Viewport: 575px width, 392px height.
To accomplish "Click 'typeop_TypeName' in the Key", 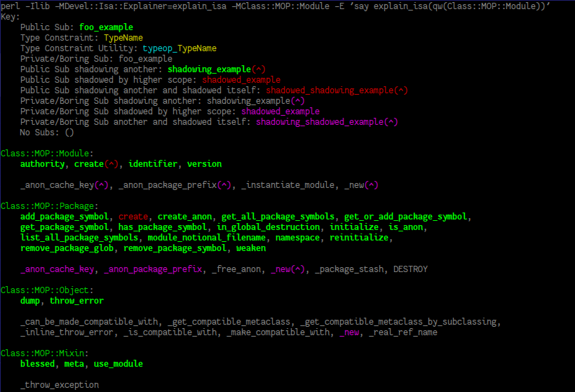I will (180, 48).
